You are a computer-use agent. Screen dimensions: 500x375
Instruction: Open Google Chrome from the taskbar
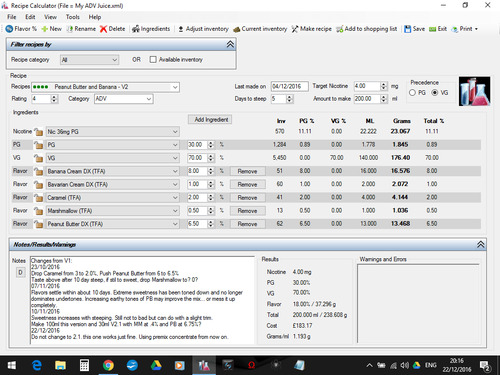pos(108,365)
